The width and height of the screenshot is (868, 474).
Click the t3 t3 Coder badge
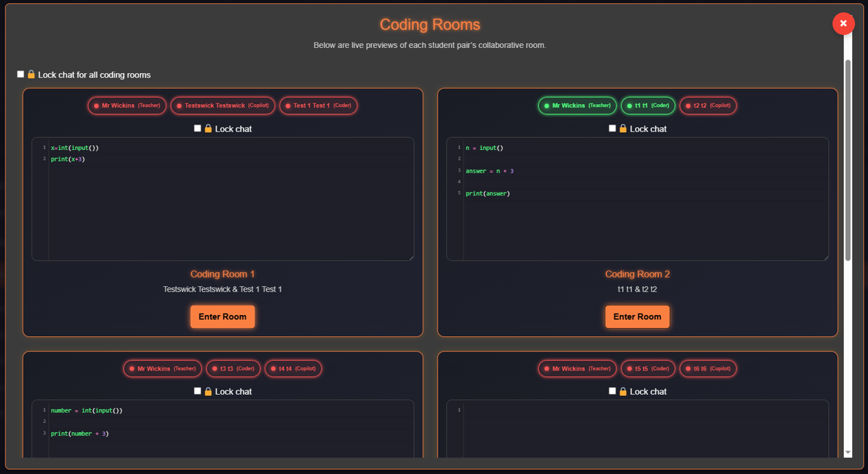[x=233, y=369]
